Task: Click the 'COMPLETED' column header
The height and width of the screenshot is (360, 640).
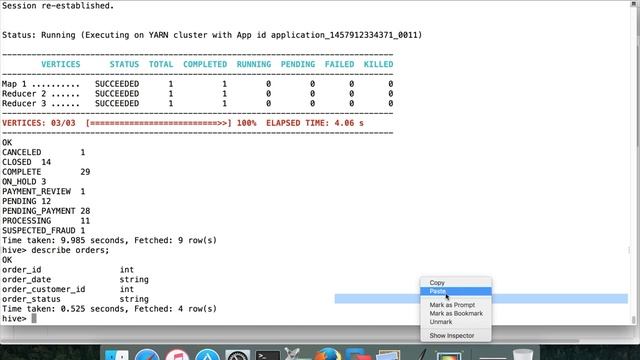Action: coord(205,64)
